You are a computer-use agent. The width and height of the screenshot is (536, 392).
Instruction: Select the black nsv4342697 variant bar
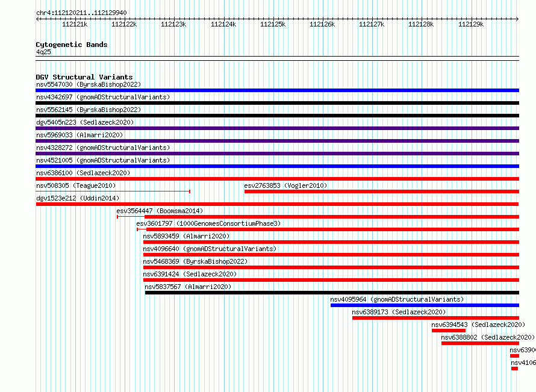click(x=277, y=103)
